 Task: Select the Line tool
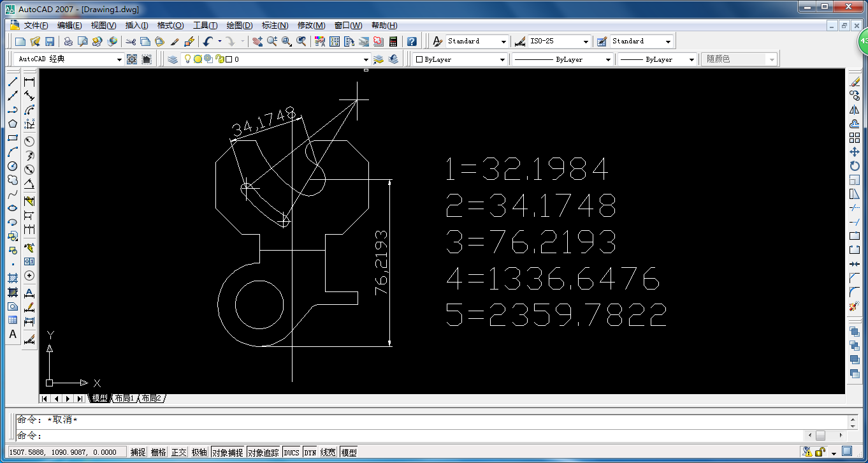[11, 82]
